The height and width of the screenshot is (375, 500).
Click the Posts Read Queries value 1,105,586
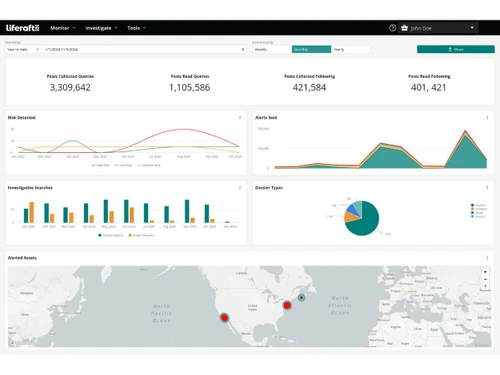(x=190, y=88)
